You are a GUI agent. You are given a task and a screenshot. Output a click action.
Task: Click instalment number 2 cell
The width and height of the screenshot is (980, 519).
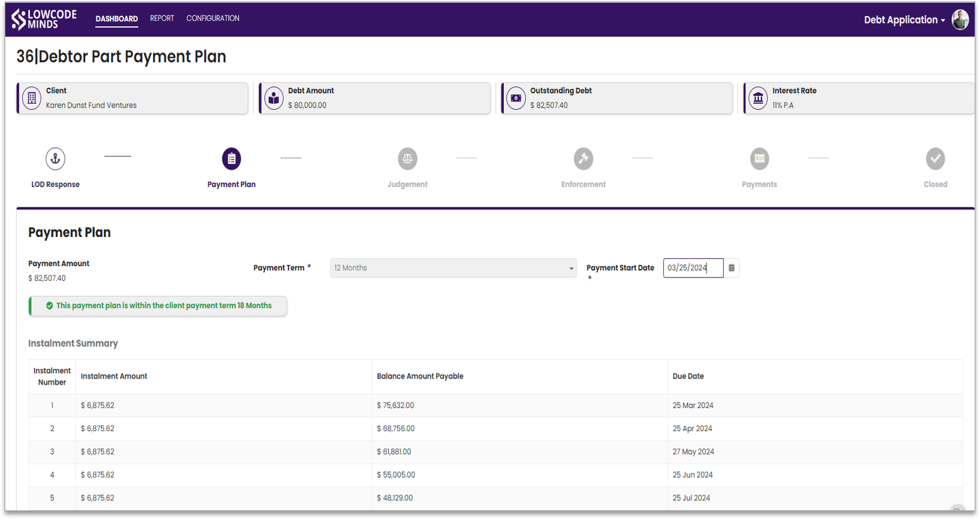click(x=52, y=429)
